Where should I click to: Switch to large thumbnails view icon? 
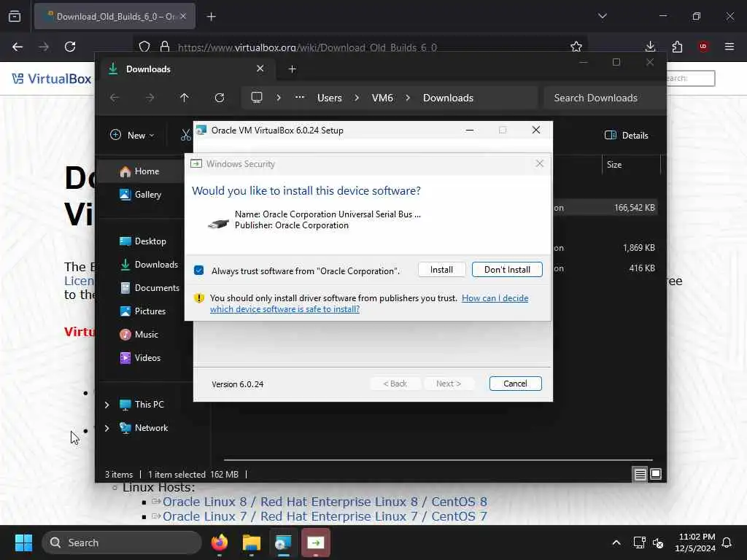tap(656, 474)
